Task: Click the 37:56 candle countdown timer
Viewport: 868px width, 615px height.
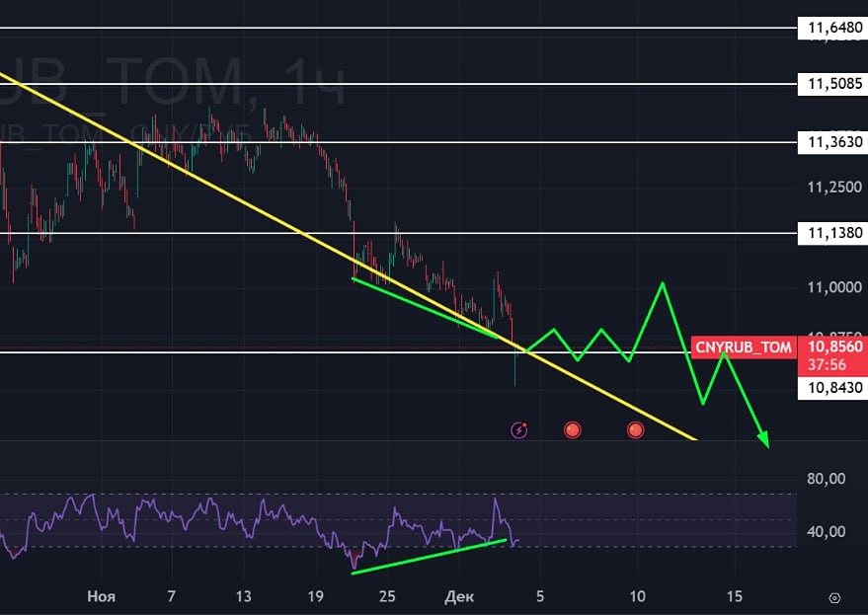Action: click(827, 365)
